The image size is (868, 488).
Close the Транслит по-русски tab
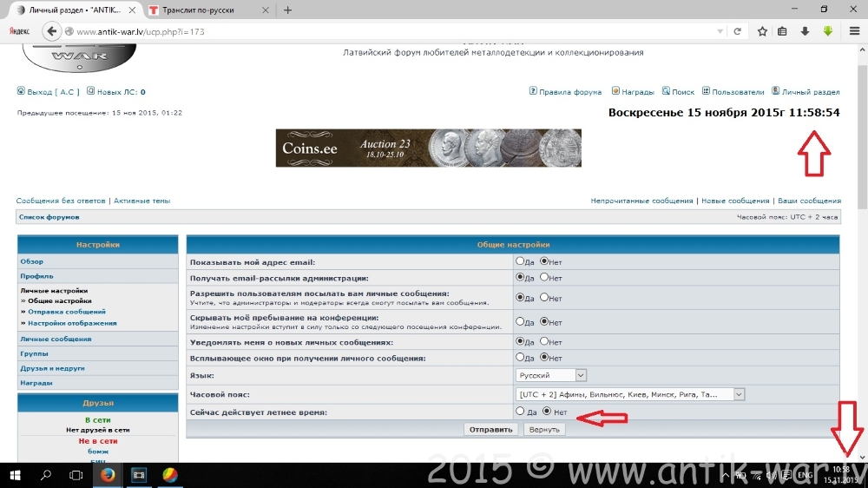tap(265, 10)
